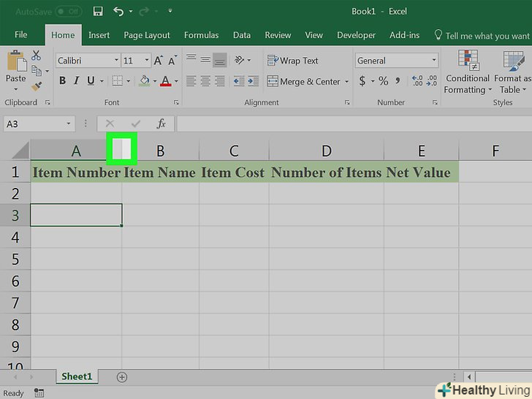This screenshot has width=532, height=399.
Task: Click the Increase Indent icon
Action: pos(254,81)
